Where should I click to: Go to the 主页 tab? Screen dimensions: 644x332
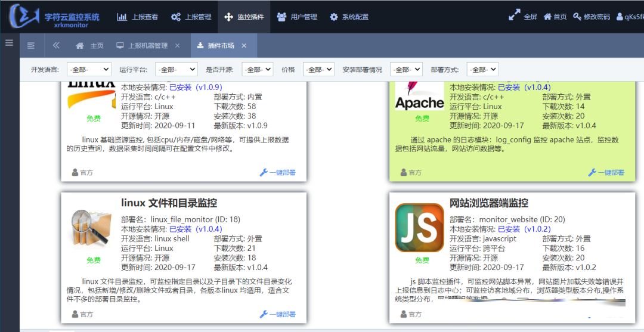click(90, 46)
